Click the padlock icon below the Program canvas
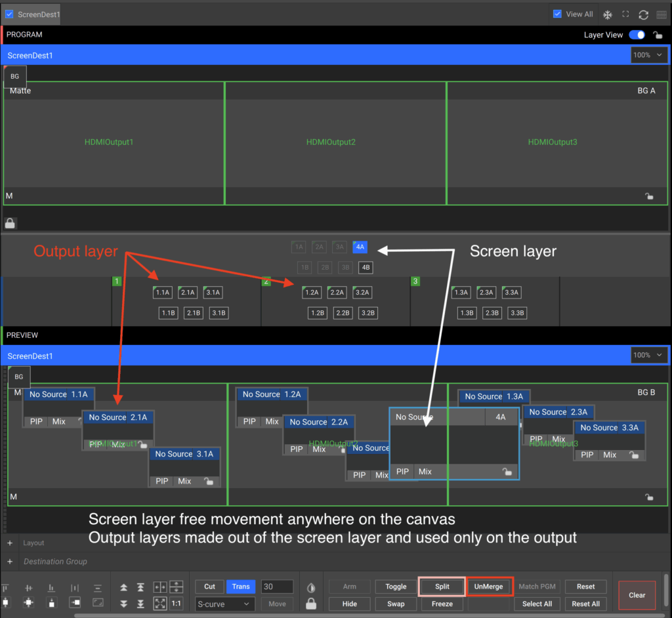Image resolution: width=672 pixels, height=618 pixels. click(x=10, y=223)
